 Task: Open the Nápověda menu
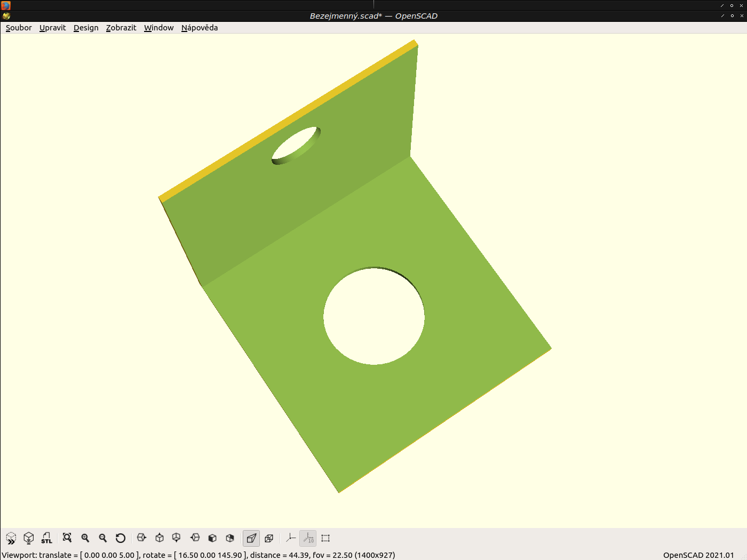pyautogui.click(x=200, y=28)
